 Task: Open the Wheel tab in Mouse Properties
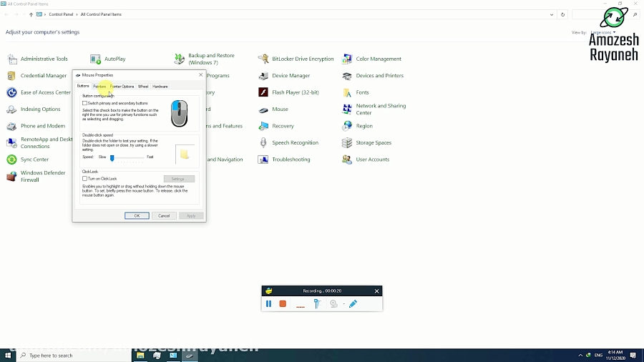coord(143,87)
